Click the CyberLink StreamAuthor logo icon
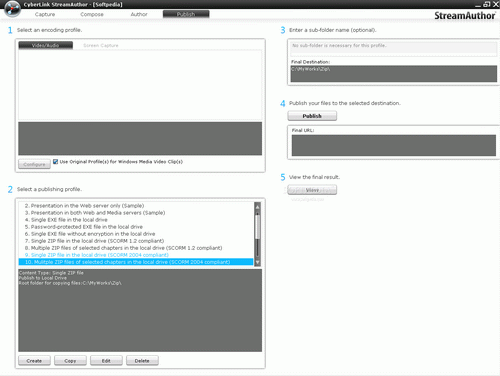This screenshot has width=500, height=376. [12, 9]
